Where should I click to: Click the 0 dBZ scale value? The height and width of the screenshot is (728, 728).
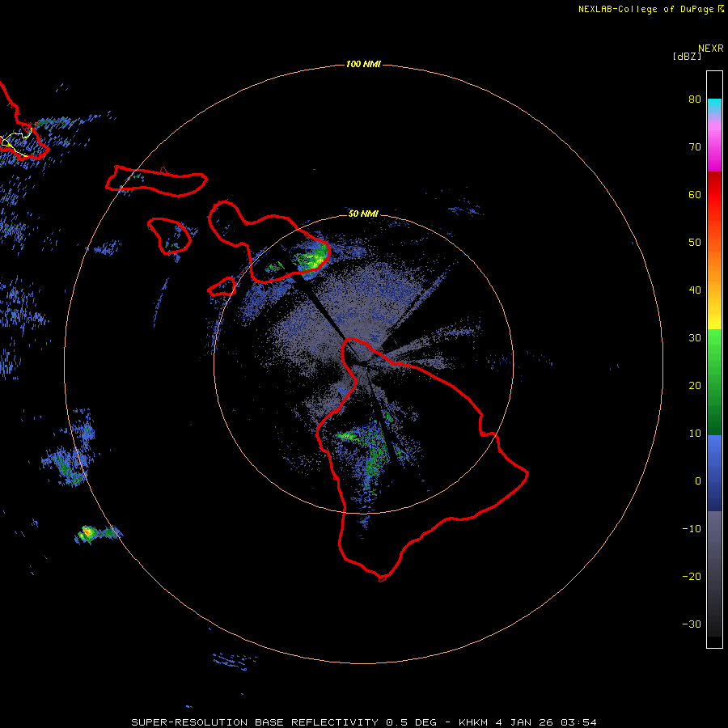[698, 481]
